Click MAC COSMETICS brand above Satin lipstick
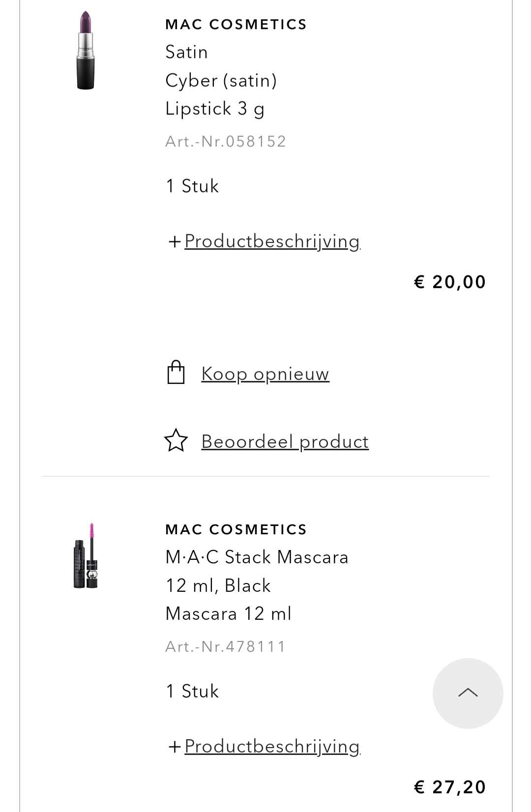Image resolution: width=531 pixels, height=812 pixels. tap(236, 24)
